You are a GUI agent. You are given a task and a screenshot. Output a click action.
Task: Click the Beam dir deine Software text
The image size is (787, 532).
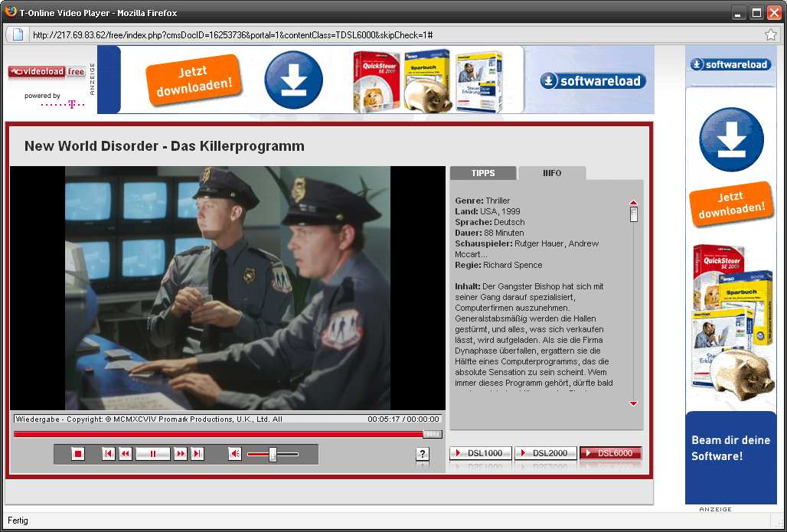[x=731, y=449]
